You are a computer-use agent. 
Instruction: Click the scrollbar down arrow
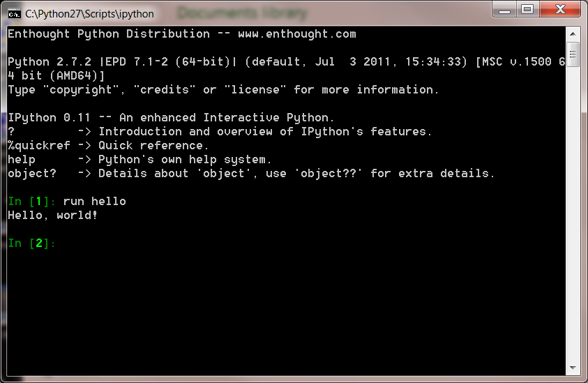pos(573,368)
